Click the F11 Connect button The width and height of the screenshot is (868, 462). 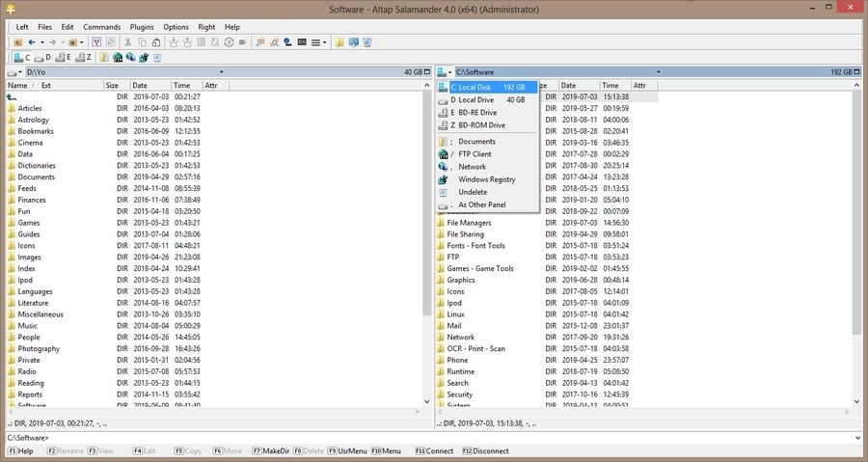tap(435, 451)
